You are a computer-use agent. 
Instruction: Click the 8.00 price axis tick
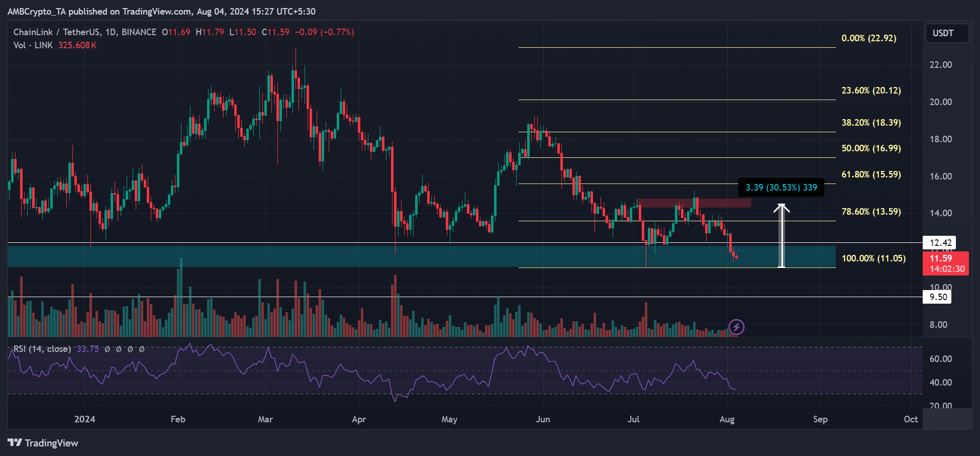click(x=938, y=325)
